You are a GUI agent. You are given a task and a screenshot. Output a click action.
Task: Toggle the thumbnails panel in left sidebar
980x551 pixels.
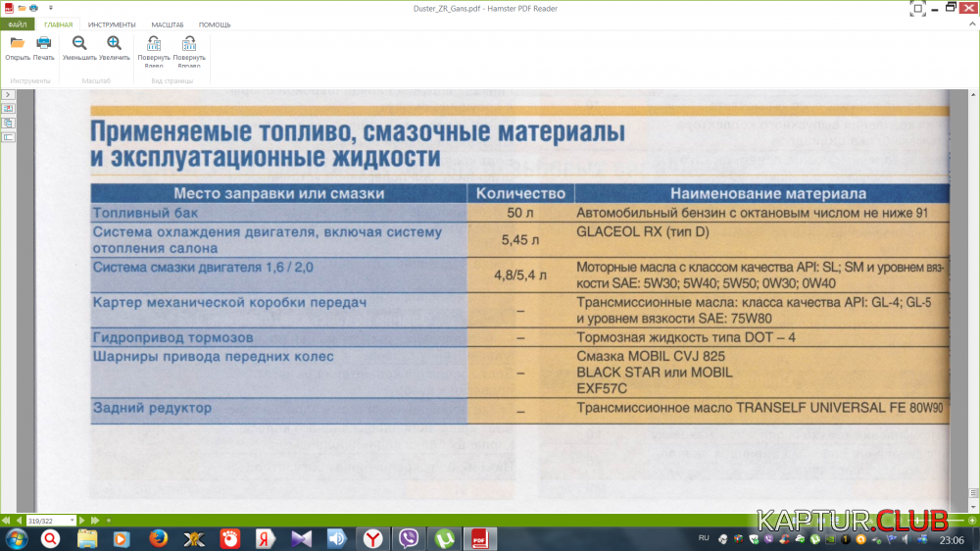tap(8, 108)
